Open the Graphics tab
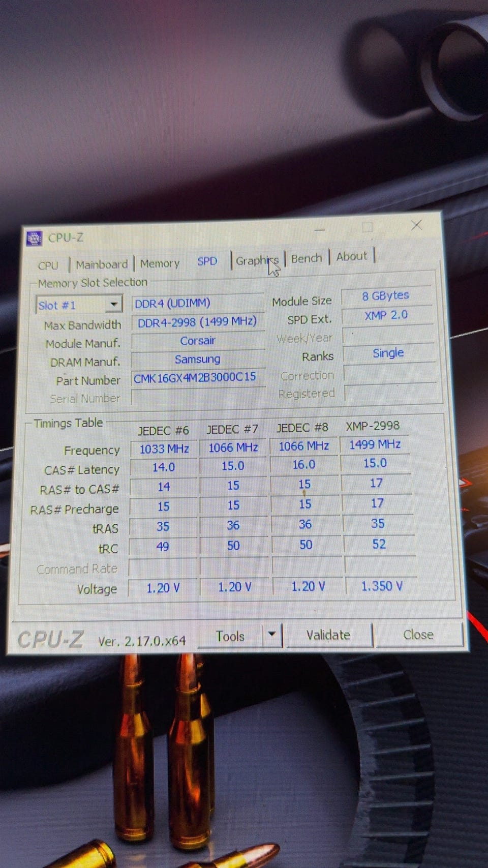488x868 pixels. [257, 260]
